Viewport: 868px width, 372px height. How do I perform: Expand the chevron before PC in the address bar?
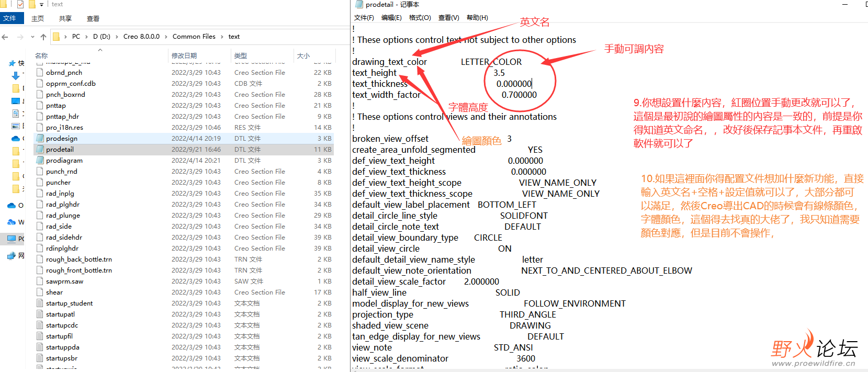click(x=65, y=37)
